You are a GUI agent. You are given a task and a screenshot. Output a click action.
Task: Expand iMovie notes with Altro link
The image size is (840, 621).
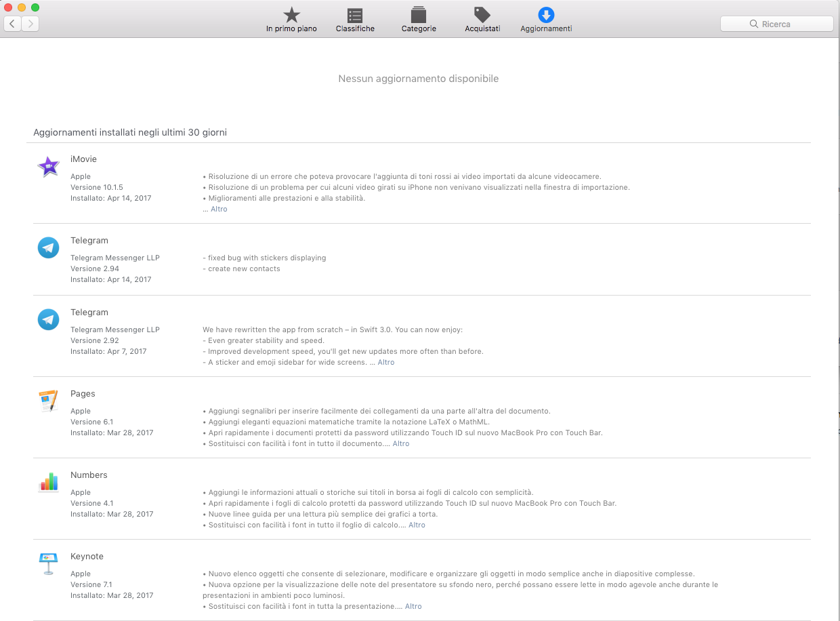click(x=219, y=209)
